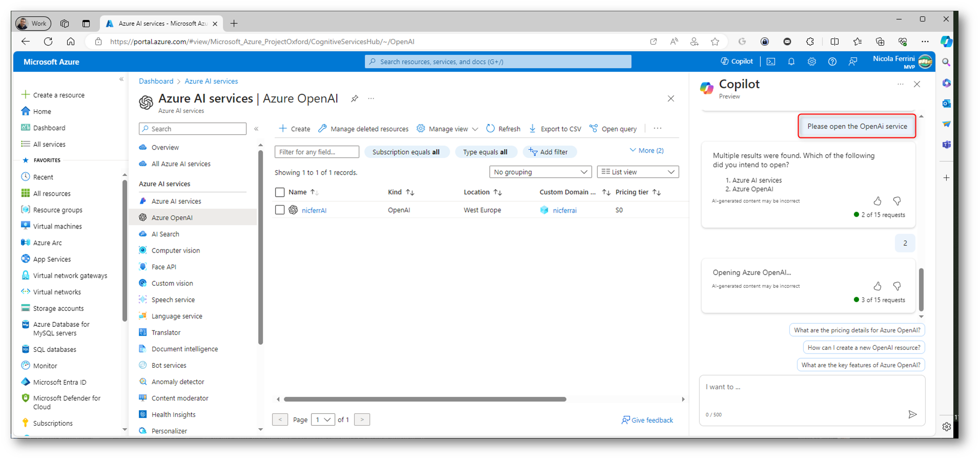Click Dashboard breadcrumb link
Image resolution: width=980 pixels, height=460 pixels.
(156, 81)
